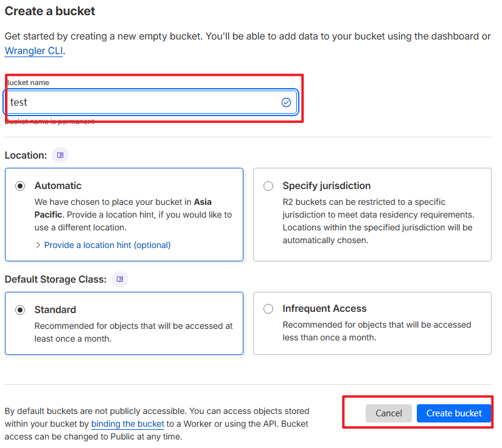Follow the binding the bucket link
The width and height of the screenshot is (502, 448).
128,424
